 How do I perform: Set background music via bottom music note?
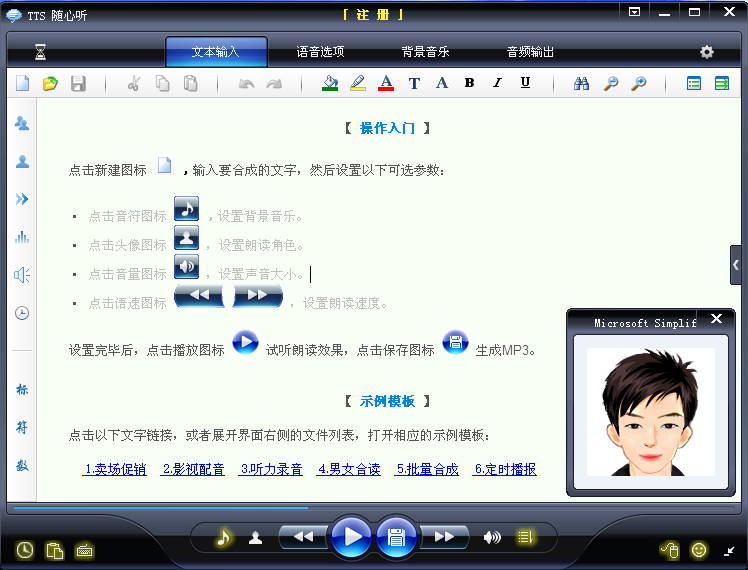(x=223, y=538)
